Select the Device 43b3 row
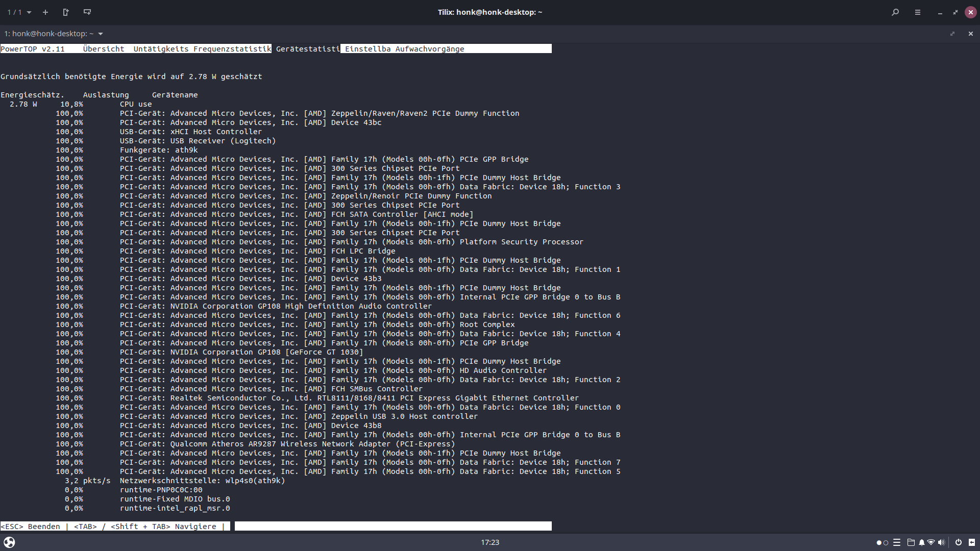This screenshot has width=980, height=551. pos(218,279)
